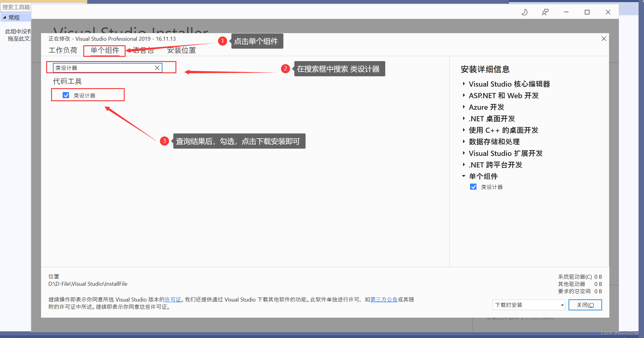The width and height of the screenshot is (644, 338).
Task: Select 系统驱动器(C) 0 B text
Action: pos(580,277)
